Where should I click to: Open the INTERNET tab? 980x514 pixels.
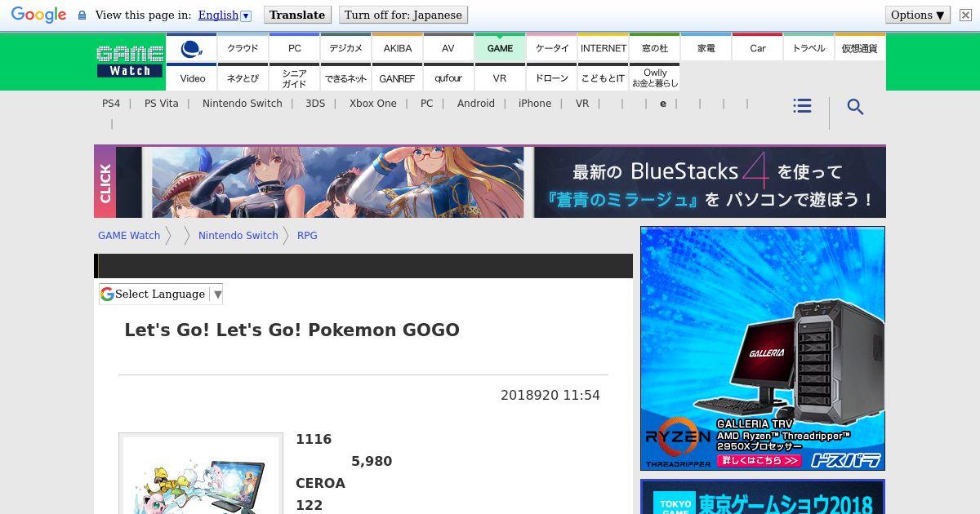click(603, 49)
